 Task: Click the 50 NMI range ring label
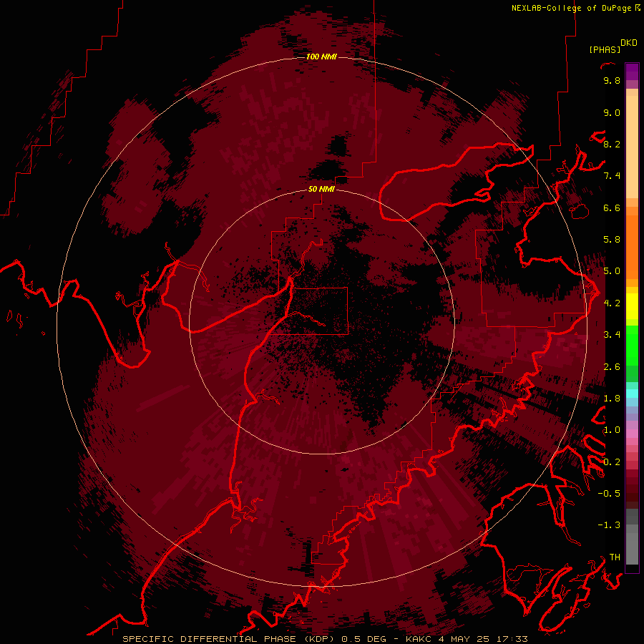point(321,189)
